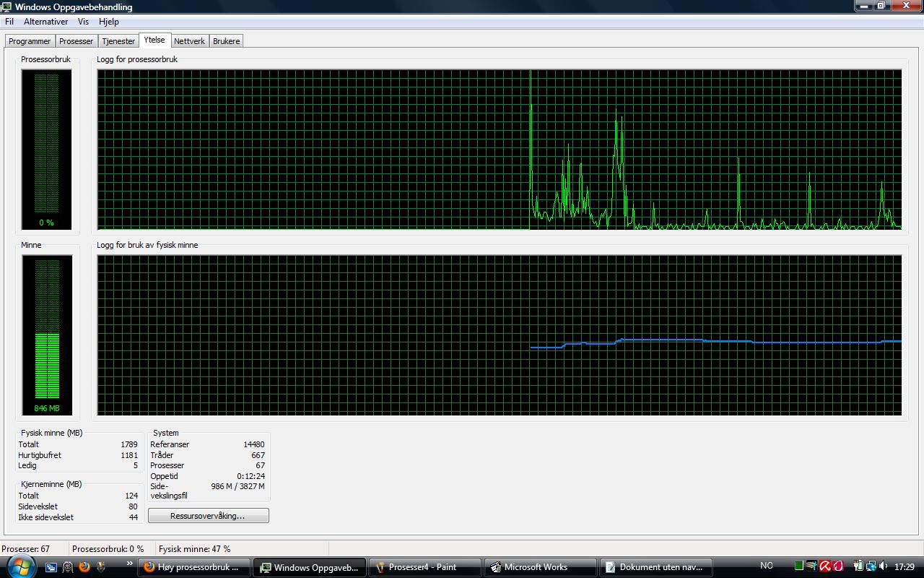Image resolution: width=924 pixels, height=578 pixels.
Task: Click the battery power tray icon
Action: pyautogui.click(x=858, y=566)
